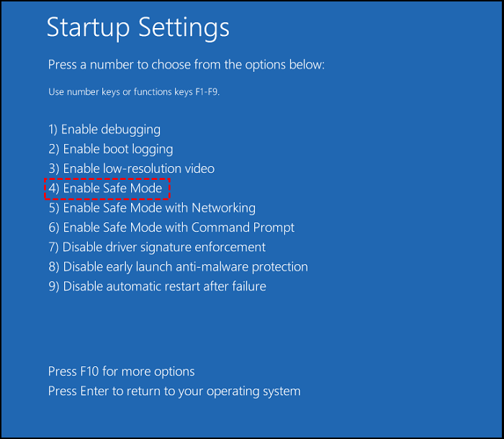The height and width of the screenshot is (439, 504).
Task: Click the 'Use number keys' hint text
Action: click(133, 92)
